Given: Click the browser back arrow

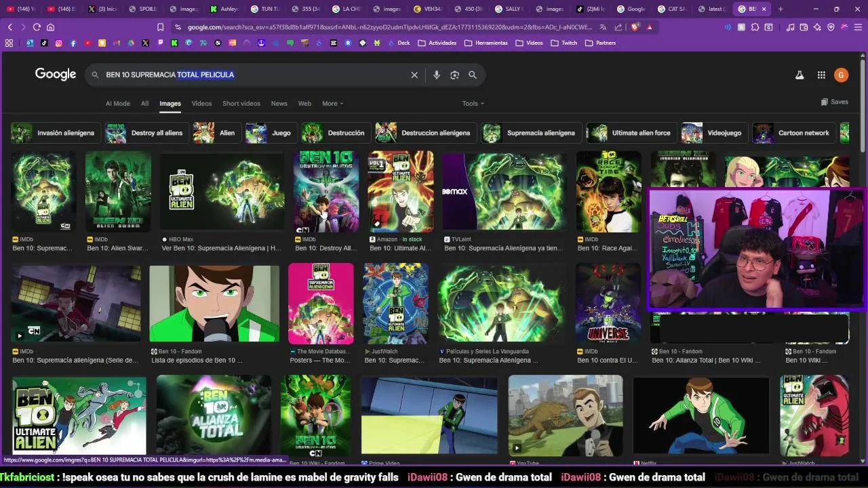Looking at the screenshot, I should coord(9,27).
